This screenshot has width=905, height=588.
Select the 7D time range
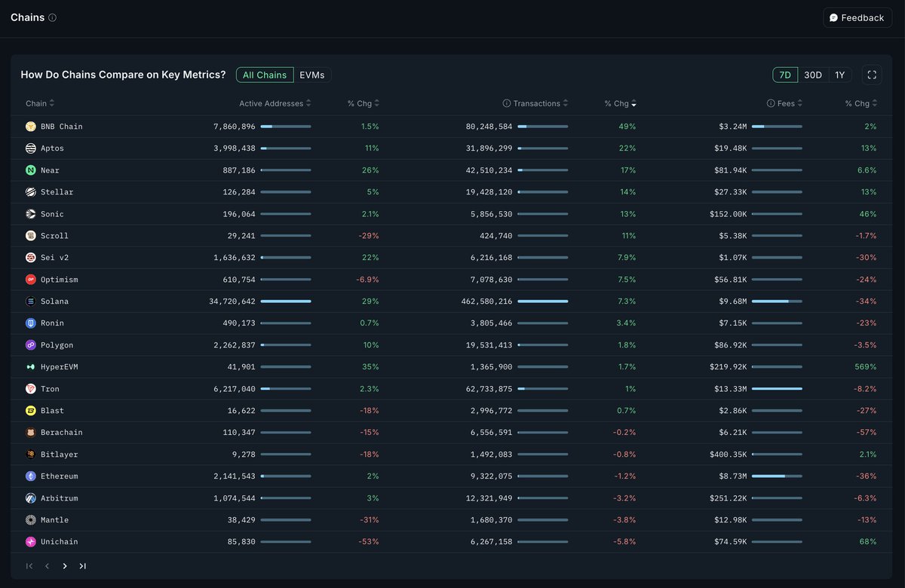tap(785, 75)
